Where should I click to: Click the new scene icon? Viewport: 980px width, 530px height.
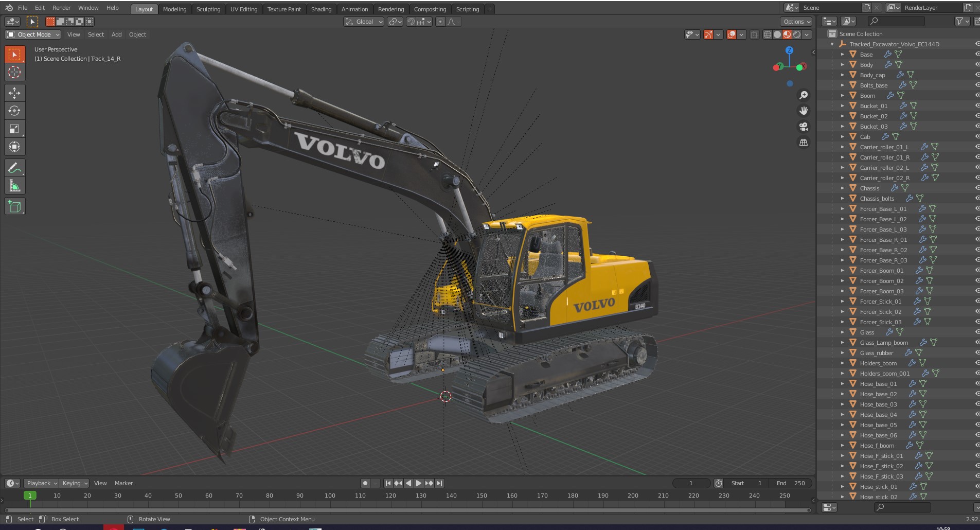tap(866, 8)
